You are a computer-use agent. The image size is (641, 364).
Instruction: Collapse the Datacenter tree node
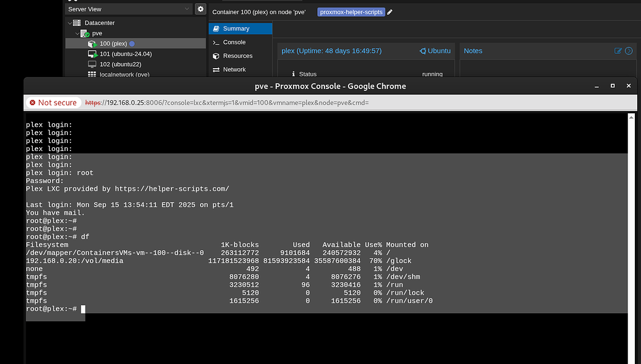pyautogui.click(x=70, y=22)
